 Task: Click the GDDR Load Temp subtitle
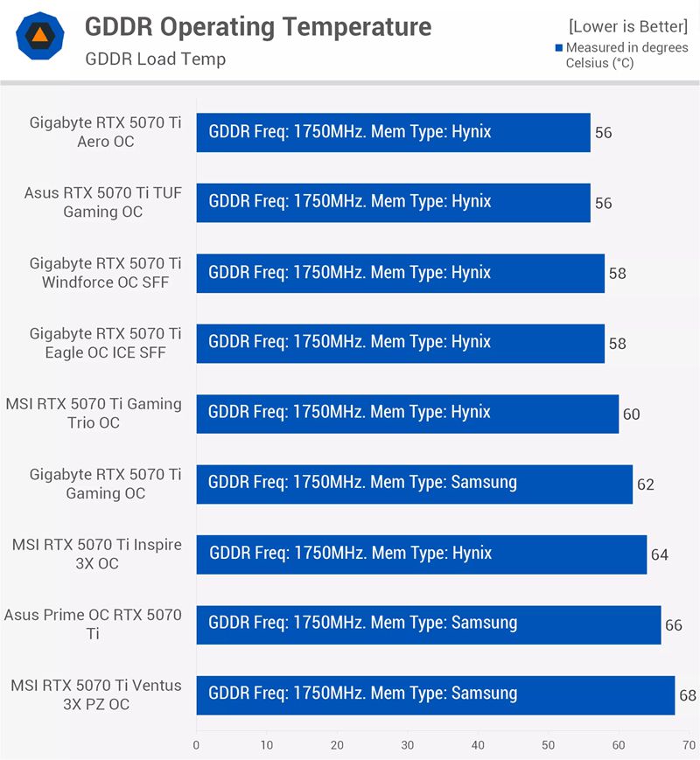coord(155,59)
